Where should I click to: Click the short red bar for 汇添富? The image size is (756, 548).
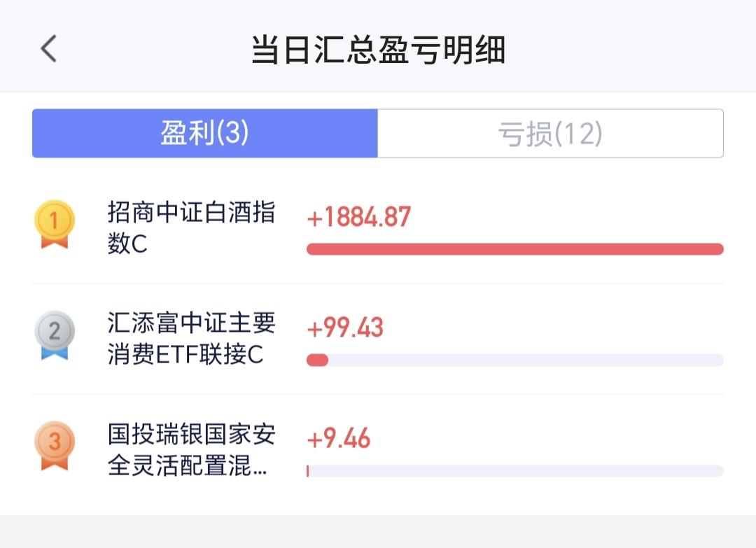point(317,360)
